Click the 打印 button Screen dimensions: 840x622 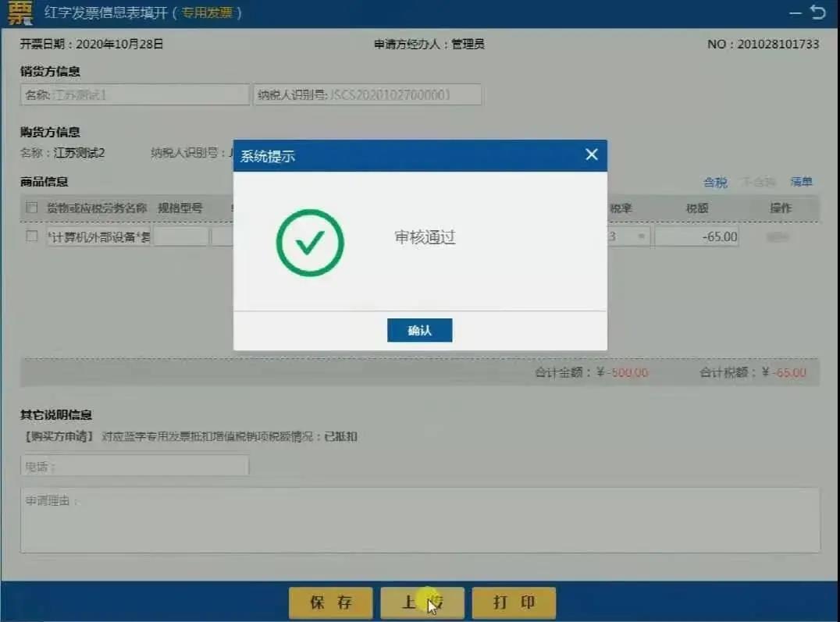pyautogui.click(x=513, y=602)
